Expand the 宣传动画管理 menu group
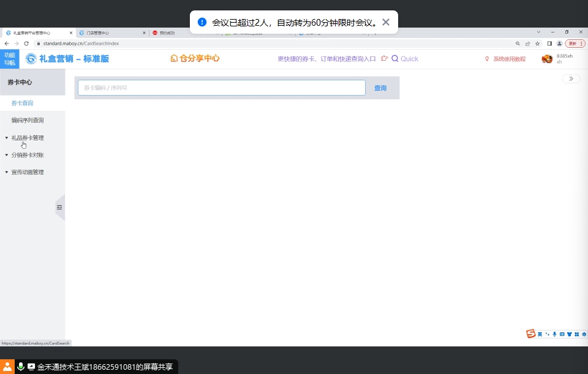This screenshot has height=374, width=588. coord(28,172)
